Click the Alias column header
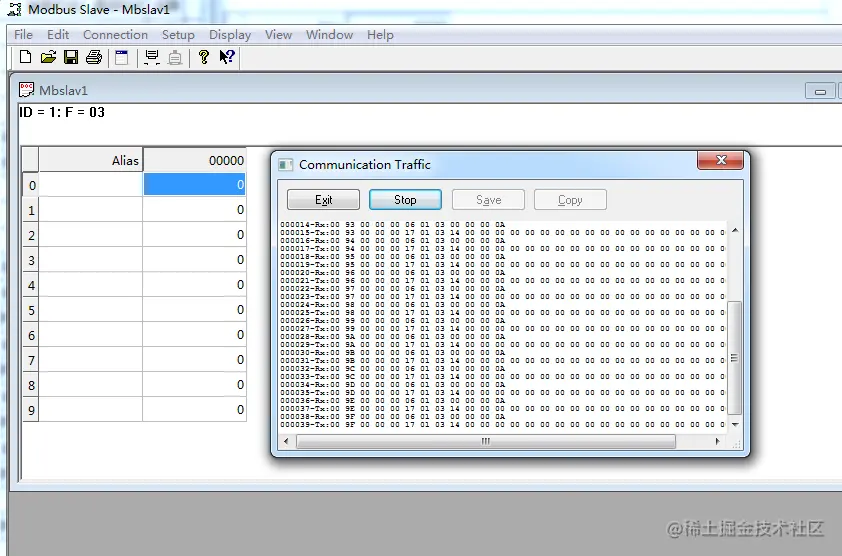842x556 pixels. pos(90,160)
